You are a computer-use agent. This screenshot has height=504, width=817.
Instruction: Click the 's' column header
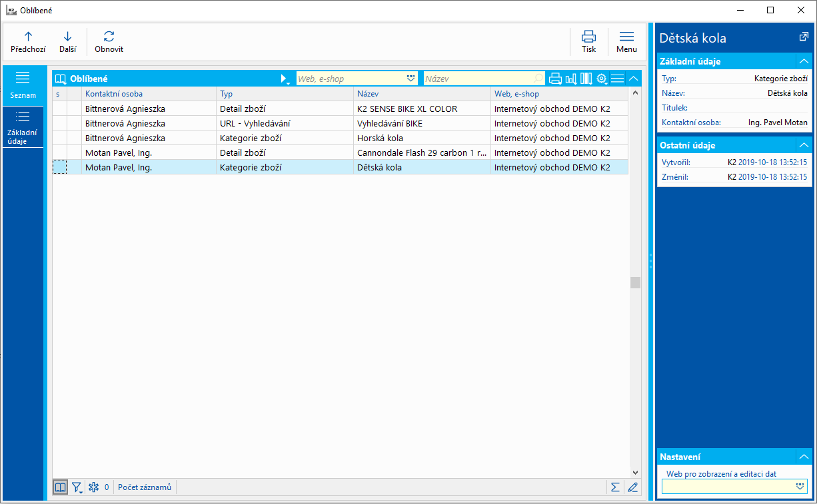pos(59,94)
